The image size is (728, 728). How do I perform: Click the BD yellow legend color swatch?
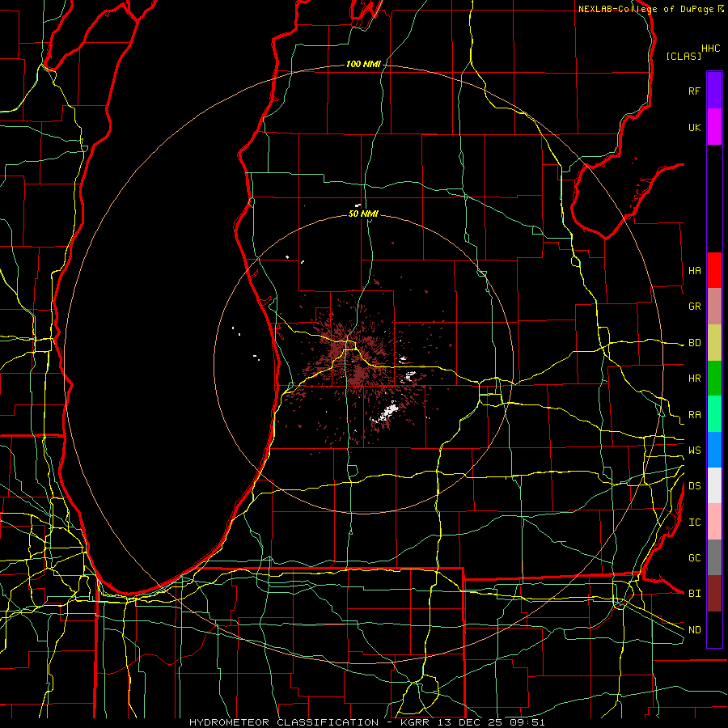[714, 343]
